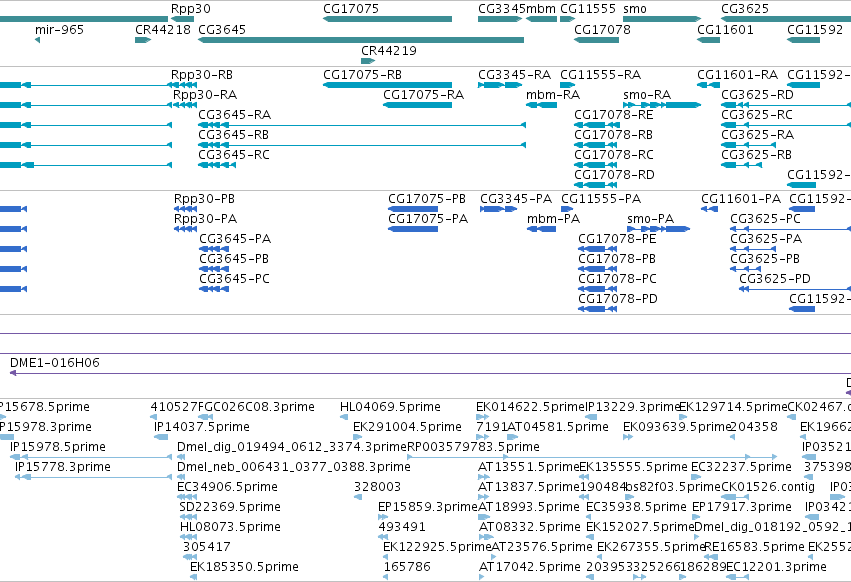Select the HL08073.5prime EST label
The image size is (851, 582).
[x=231, y=527]
